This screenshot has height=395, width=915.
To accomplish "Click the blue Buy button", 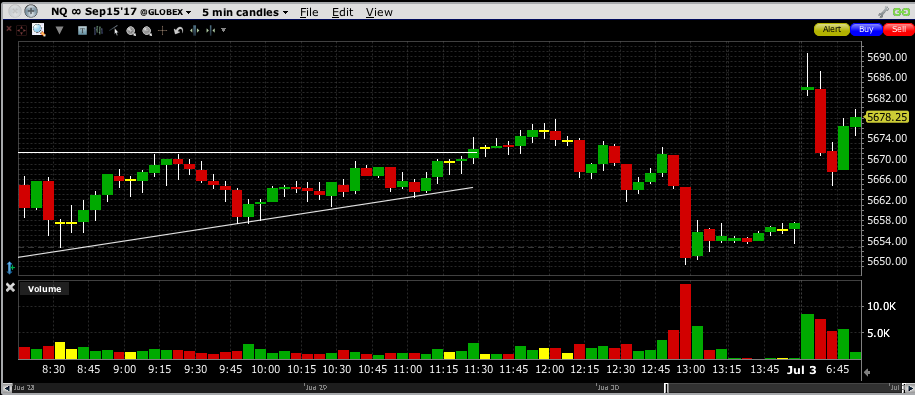I will point(867,29).
